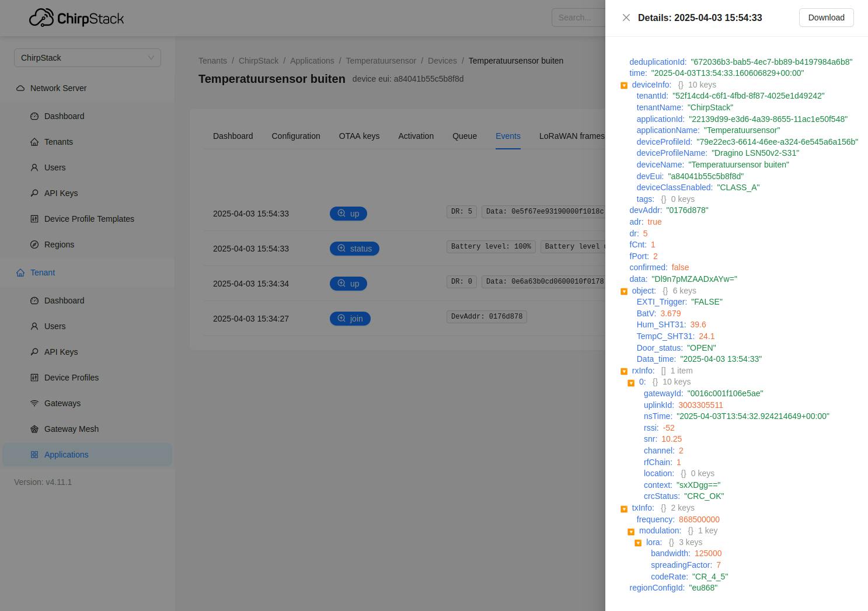Switch to the device Dashboard tab
868x611 pixels.
pos(233,136)
